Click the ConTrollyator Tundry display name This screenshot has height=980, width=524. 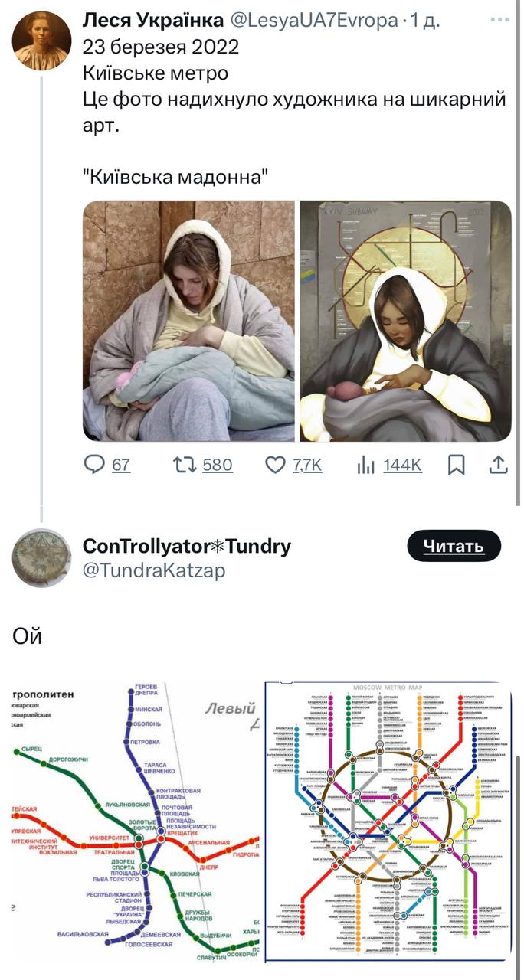186,546
